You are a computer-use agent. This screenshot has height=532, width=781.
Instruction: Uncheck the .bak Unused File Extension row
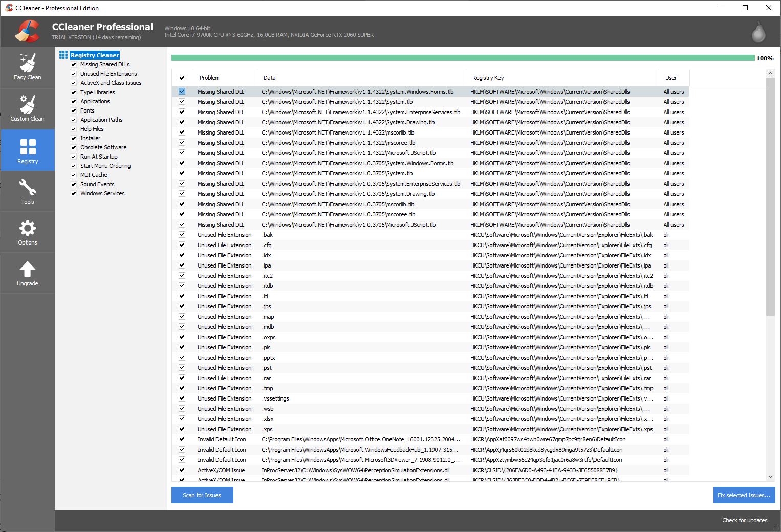[182, 235]
